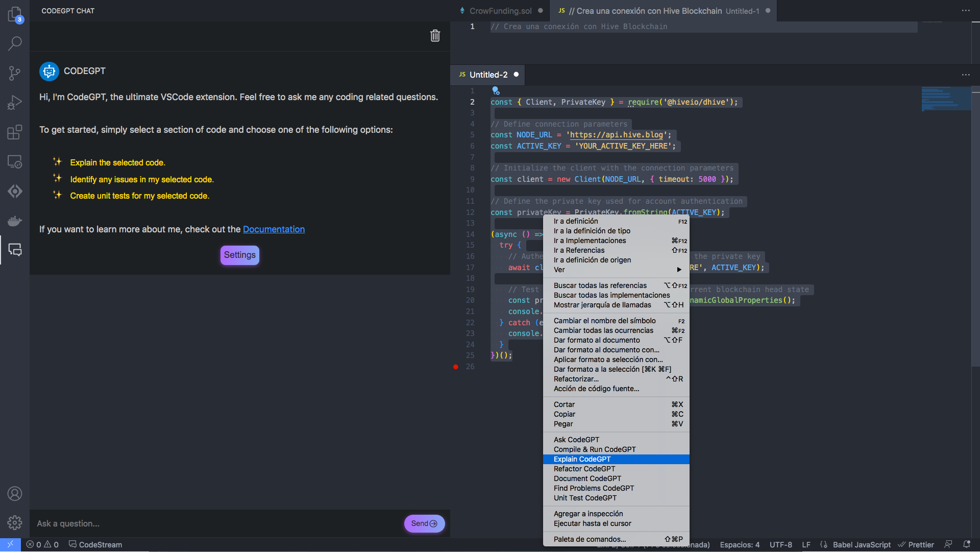Open more actions for the upper editor group

pos(966,11)
